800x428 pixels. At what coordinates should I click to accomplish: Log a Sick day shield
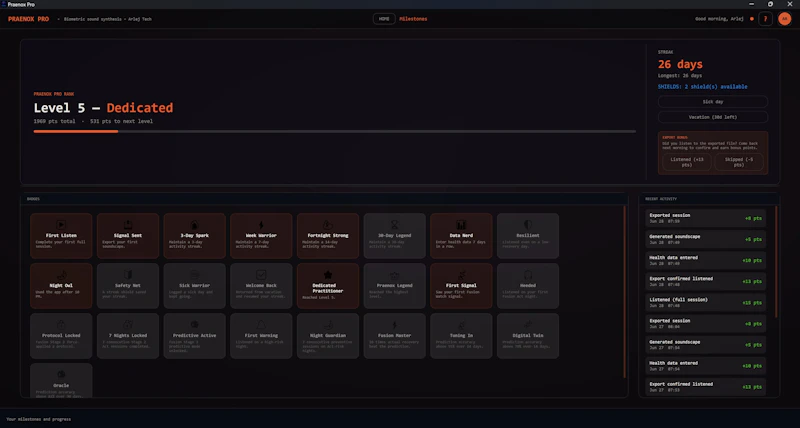(713, 102)
